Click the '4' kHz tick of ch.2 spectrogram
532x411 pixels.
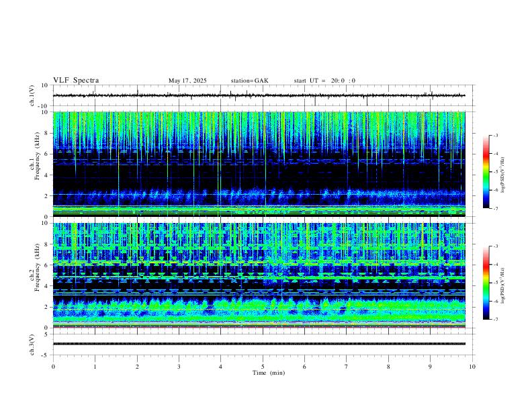(x=46, y=286)
